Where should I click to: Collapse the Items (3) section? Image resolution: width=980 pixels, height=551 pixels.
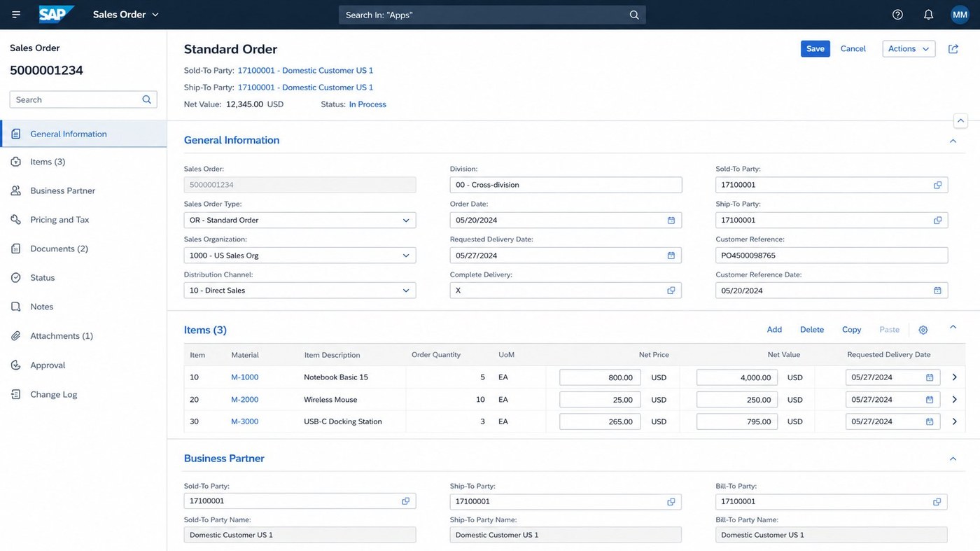coord(953,327)
